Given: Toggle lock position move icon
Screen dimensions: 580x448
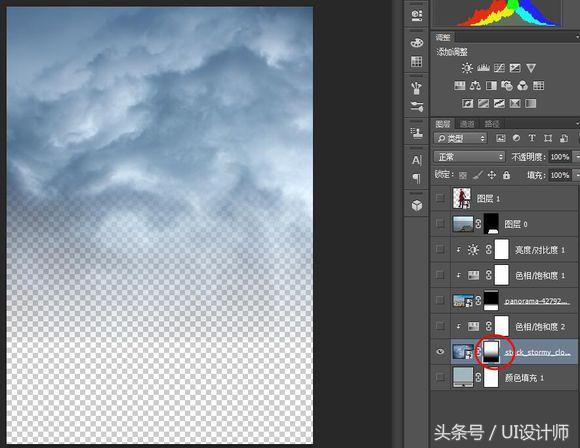Looking at the screenshot, I should pos(492,175).
